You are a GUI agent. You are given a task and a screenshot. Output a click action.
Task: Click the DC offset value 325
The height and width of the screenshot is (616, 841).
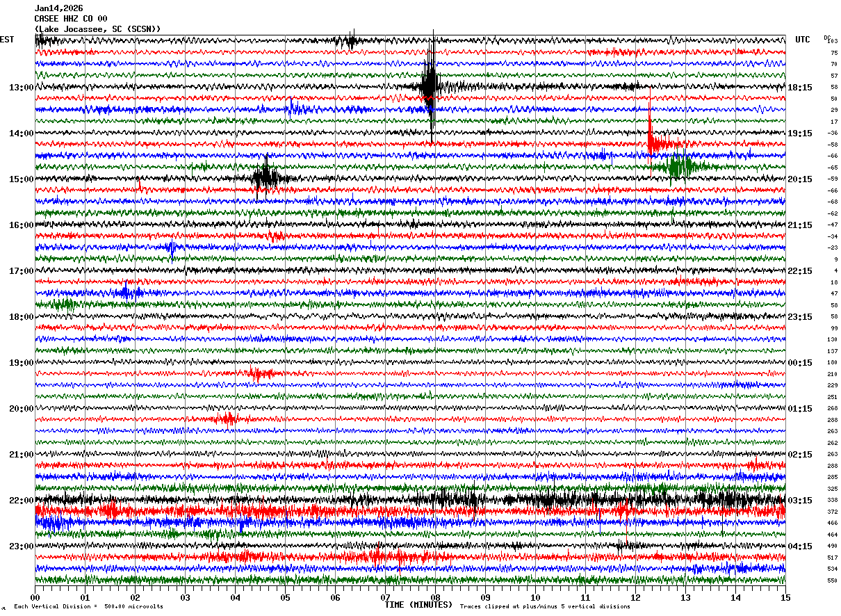click(833, 489)
